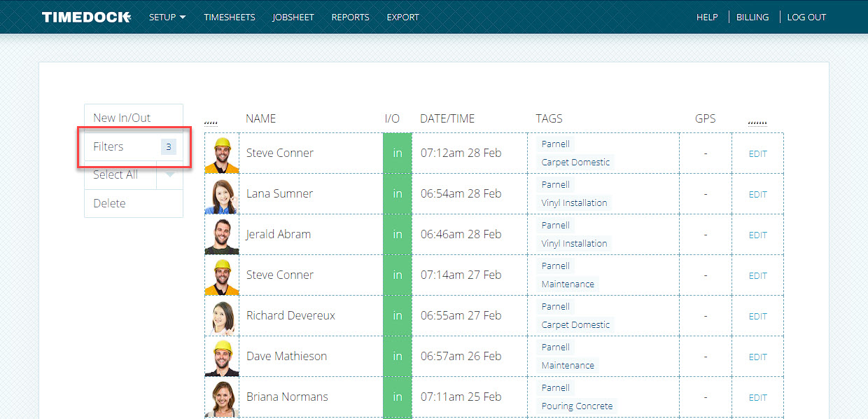Open the Filters panel showing 3 active
Screen dimensions: 868x419
(133, 146)
